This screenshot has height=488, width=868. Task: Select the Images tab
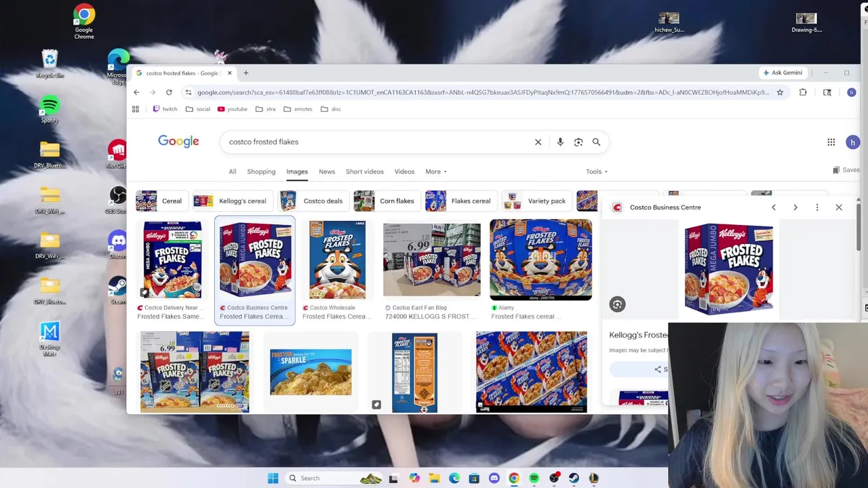[x=297, y=171]
